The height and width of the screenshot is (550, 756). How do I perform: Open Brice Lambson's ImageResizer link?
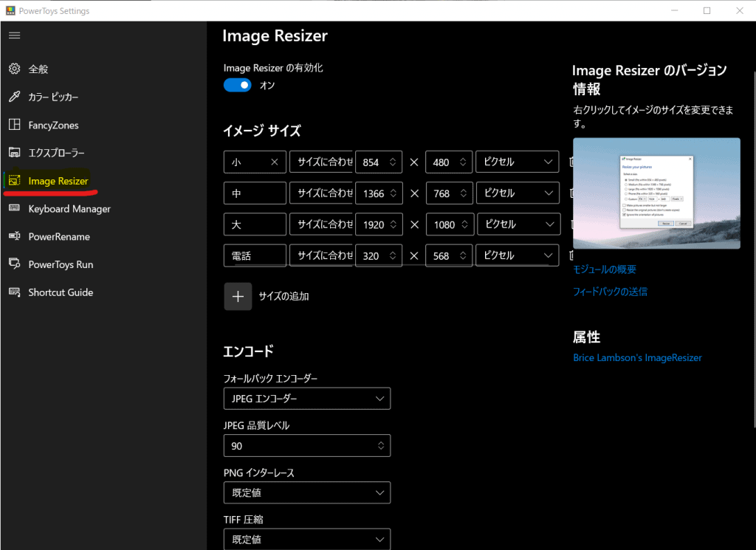[x=637, y=358]
